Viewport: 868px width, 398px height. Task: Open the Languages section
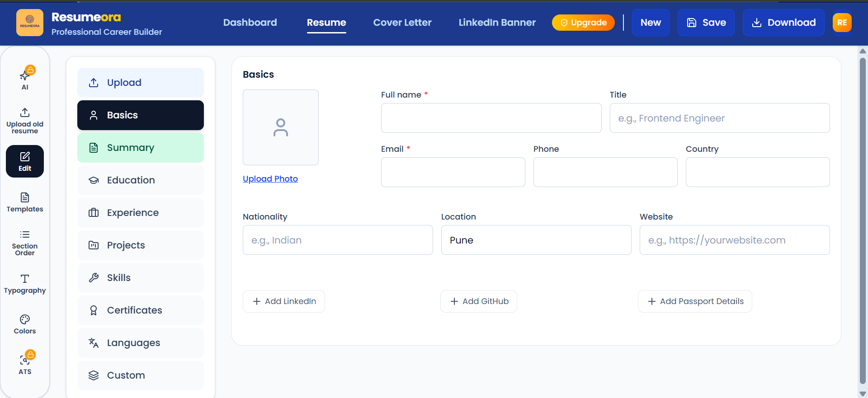click(141, 343)
